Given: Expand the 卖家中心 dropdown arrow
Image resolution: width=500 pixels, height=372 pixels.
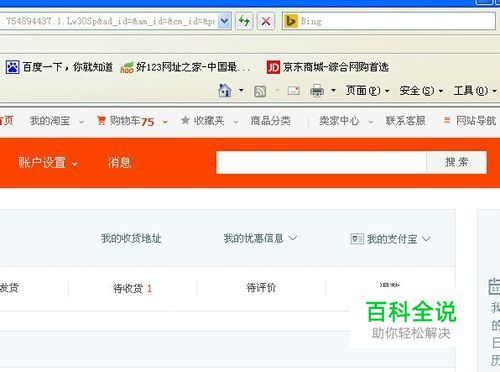Looking at the screenshot, I should (x=371, y=122).
